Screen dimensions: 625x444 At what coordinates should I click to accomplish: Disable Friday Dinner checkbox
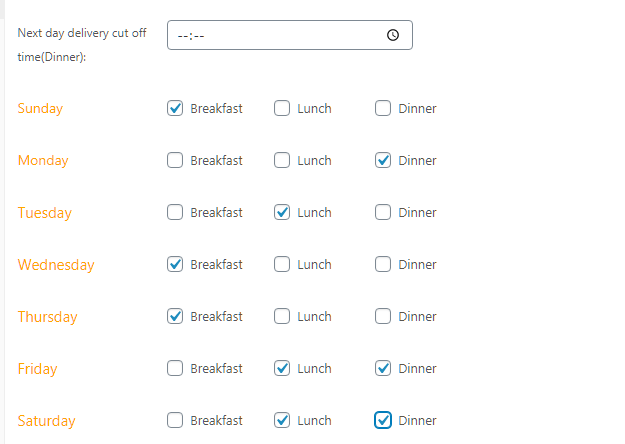[x=383, y=368]
